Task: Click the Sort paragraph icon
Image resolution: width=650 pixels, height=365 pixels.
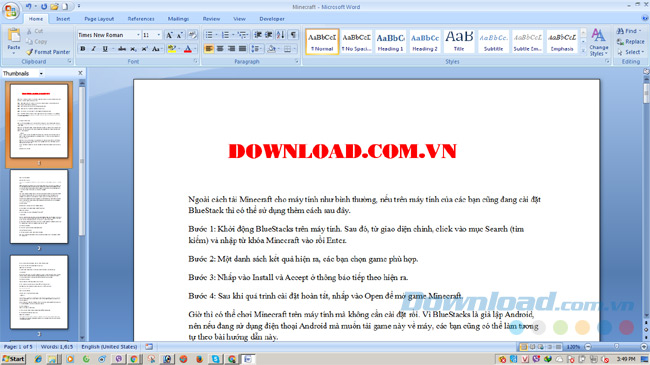Action: point(280,35)
